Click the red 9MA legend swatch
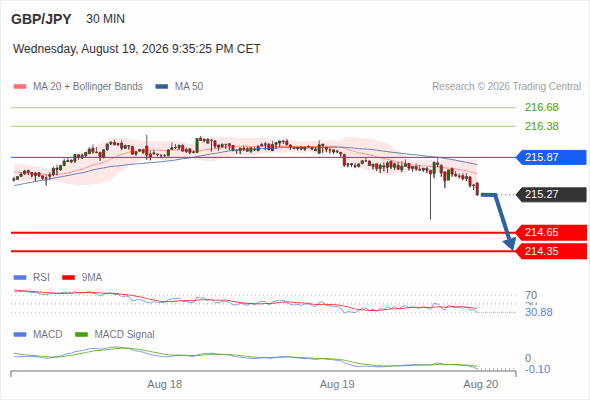 (x=68, y=278)
